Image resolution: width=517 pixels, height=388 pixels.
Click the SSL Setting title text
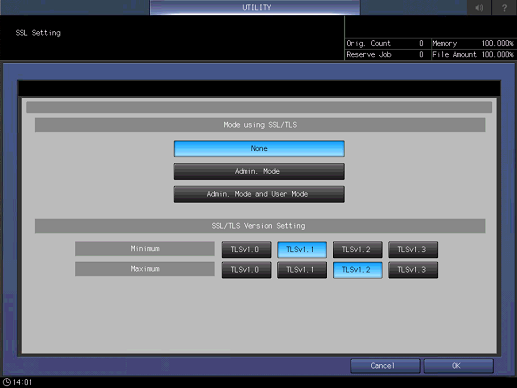tap(38, 33)
